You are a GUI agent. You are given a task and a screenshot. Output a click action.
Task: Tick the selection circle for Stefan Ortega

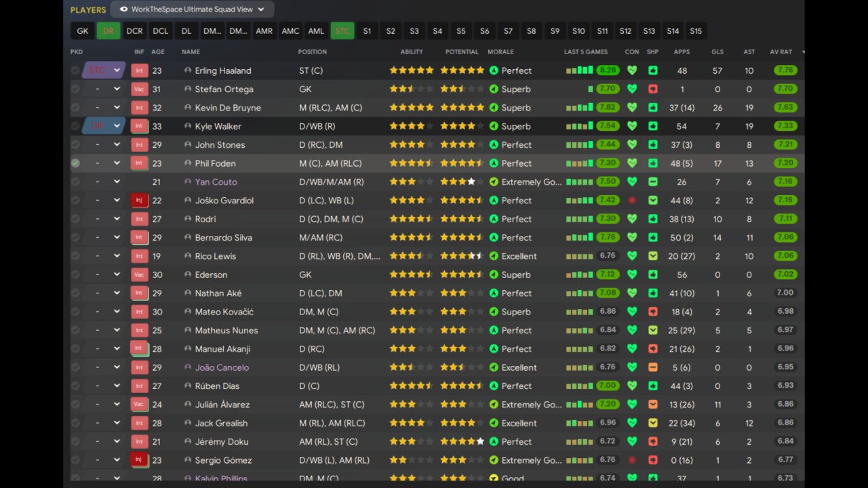coord(75,89)
